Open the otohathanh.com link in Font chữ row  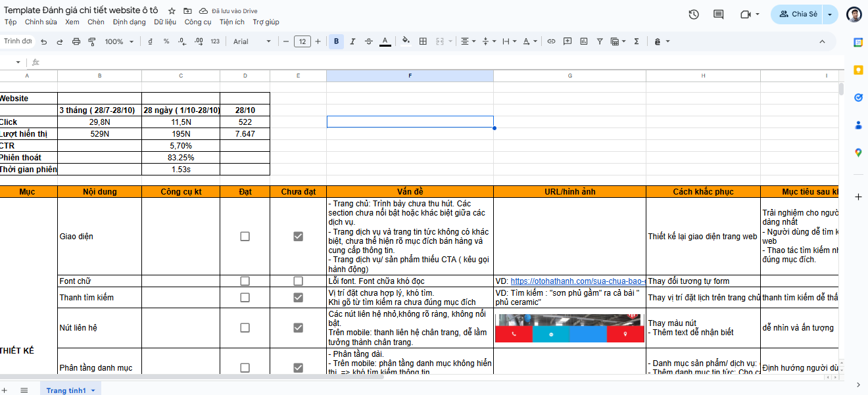pos(577,281)
